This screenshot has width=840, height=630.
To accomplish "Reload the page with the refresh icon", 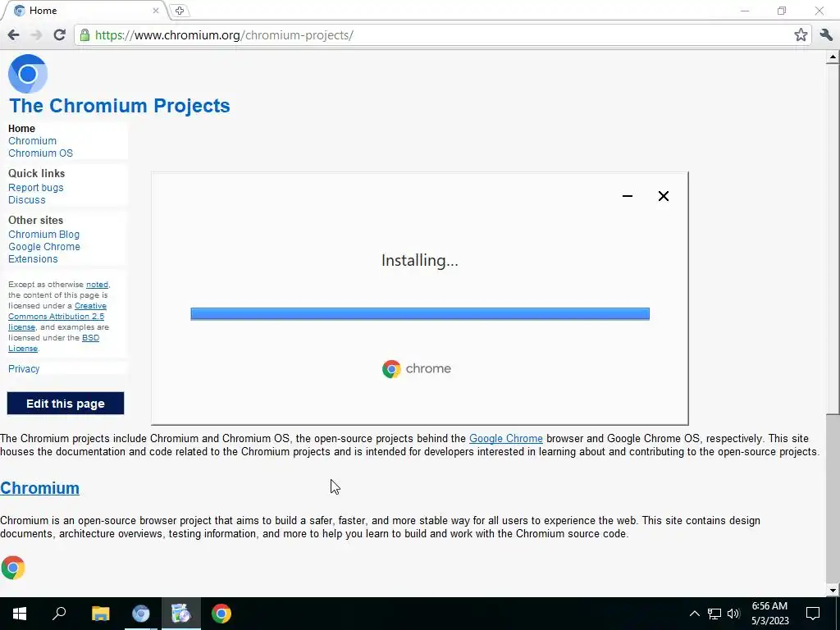I will click(59, 34).
